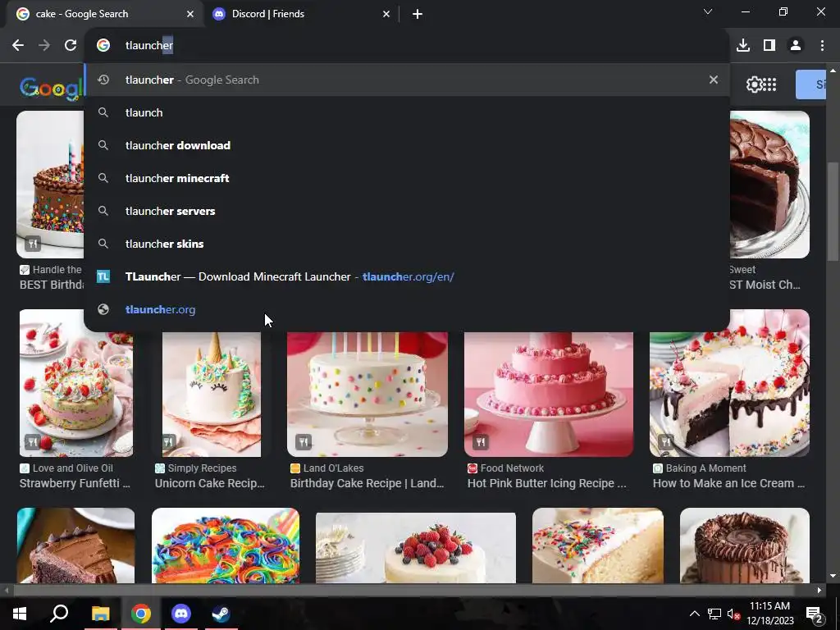The height and width of the screenshot is (630, 840).
Task: Show hidden system tray icons
Action: pos(694,614)
